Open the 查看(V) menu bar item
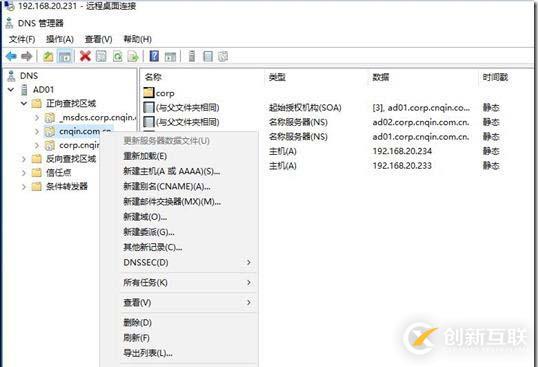 [98, 39]
